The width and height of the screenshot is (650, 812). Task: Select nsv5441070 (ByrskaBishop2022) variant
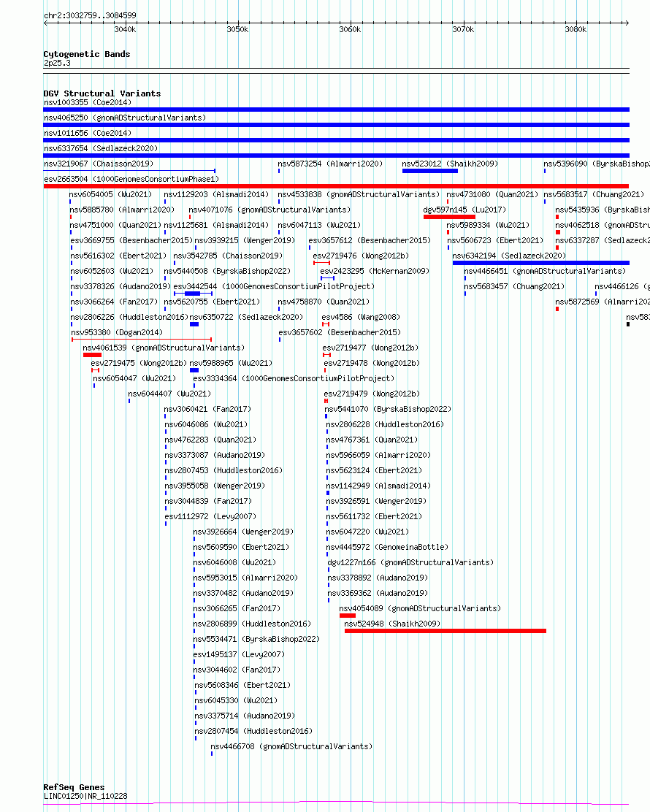(x=388, y=410)
